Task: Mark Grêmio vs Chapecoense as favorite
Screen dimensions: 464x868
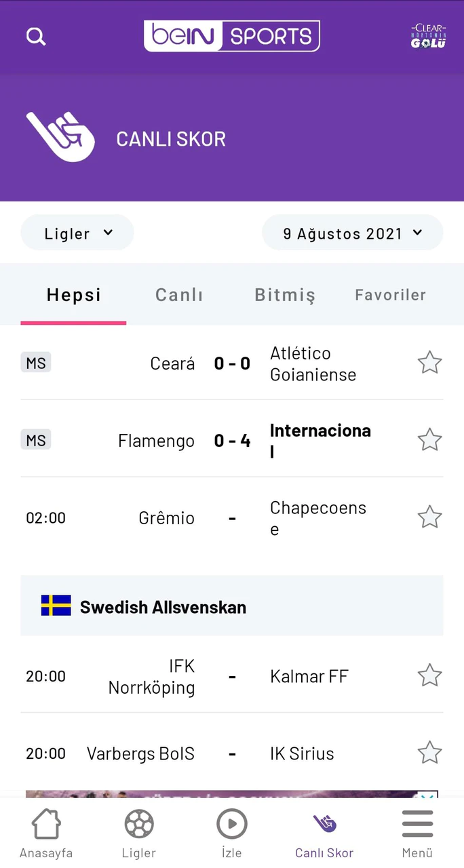Action: click(429, 517)
